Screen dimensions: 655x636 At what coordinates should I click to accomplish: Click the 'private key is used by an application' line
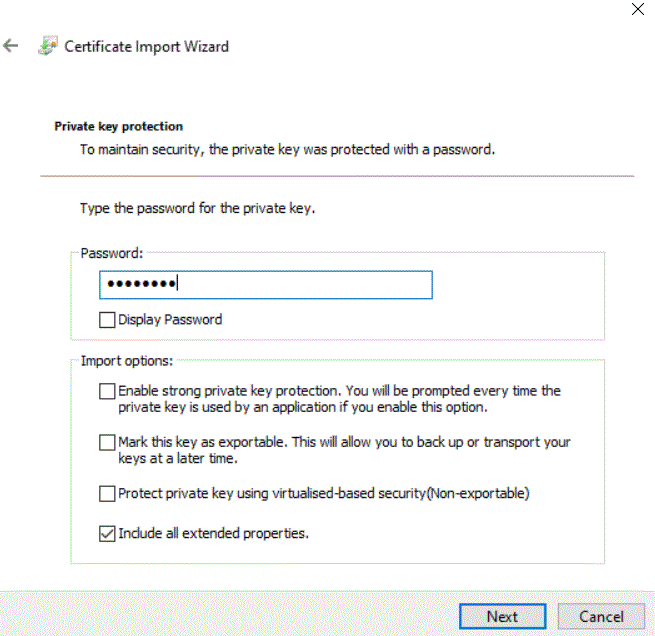click(303, 407)
